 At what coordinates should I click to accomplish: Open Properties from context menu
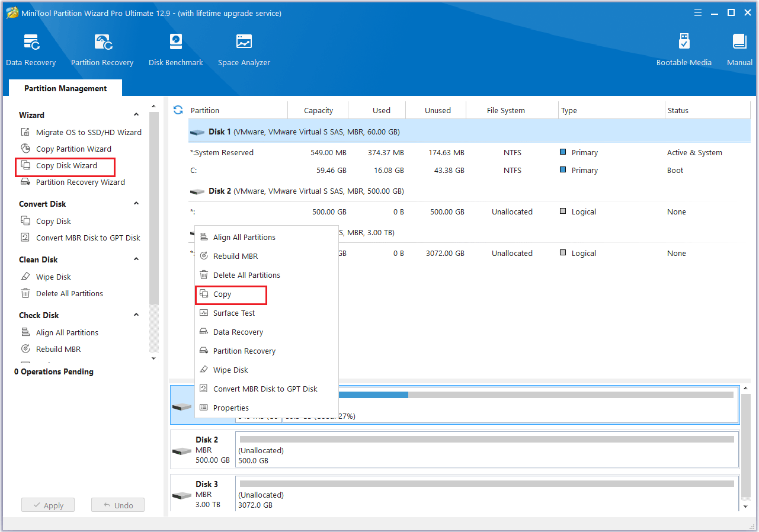[267, 408]
